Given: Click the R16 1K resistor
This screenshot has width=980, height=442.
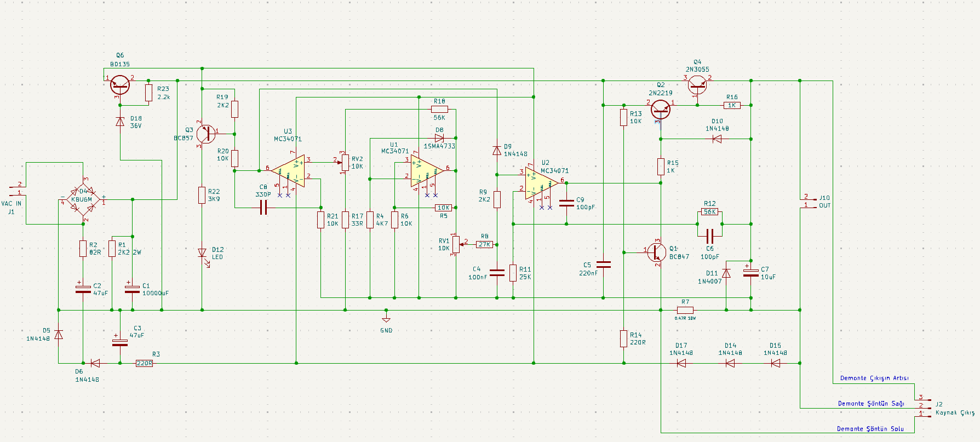Looking at the screenshot, I should pos(732,105).
